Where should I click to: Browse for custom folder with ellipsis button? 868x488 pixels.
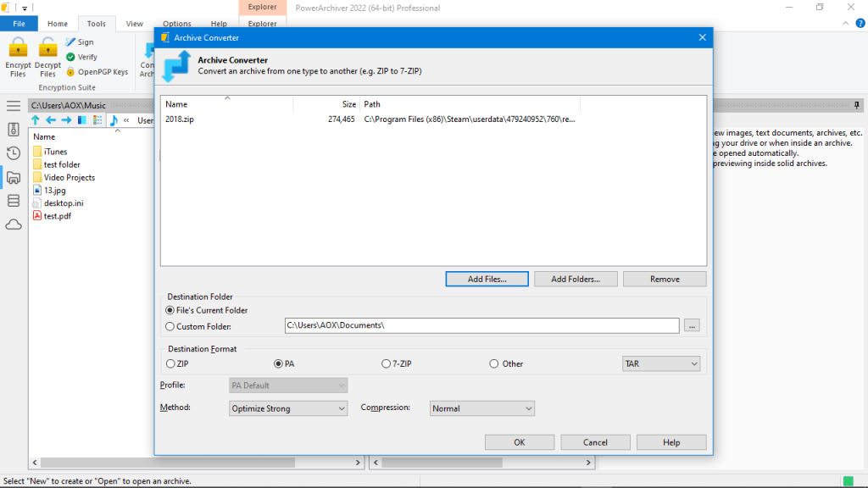692,326
